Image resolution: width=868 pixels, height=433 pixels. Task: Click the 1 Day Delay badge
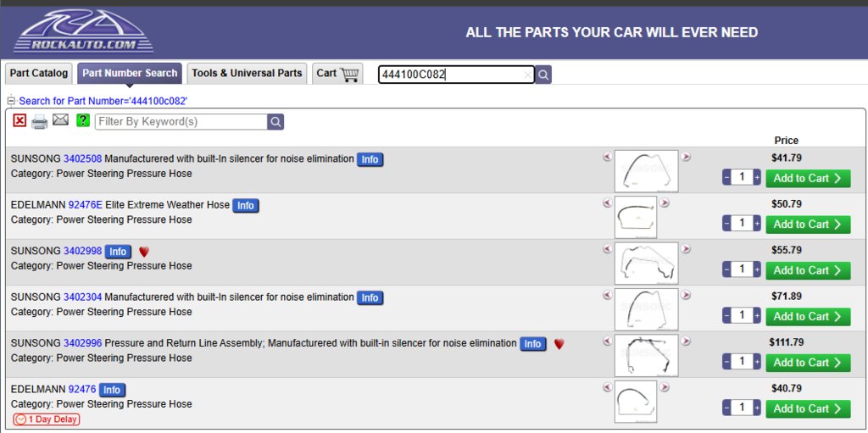47,419
